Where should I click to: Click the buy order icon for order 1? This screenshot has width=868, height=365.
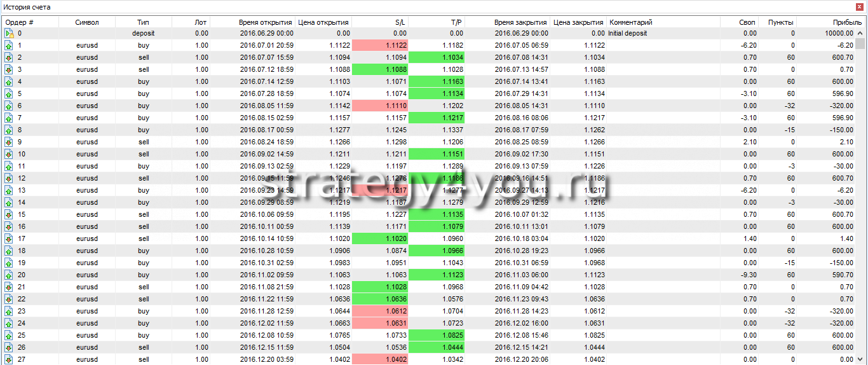tap(9, 45)
